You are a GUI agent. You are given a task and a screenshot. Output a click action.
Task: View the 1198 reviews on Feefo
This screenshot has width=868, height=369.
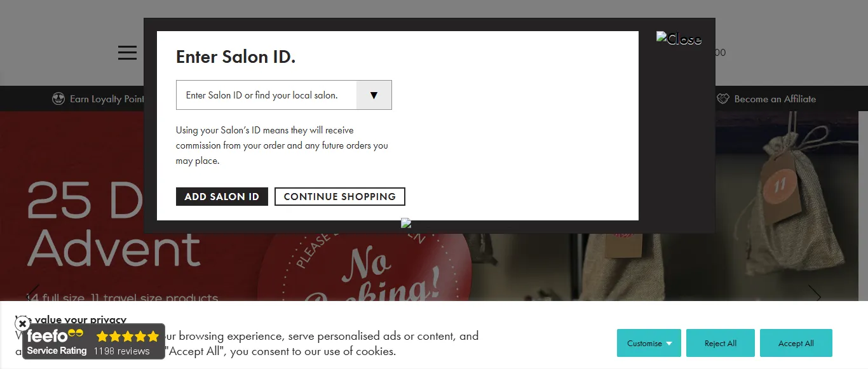122,351
